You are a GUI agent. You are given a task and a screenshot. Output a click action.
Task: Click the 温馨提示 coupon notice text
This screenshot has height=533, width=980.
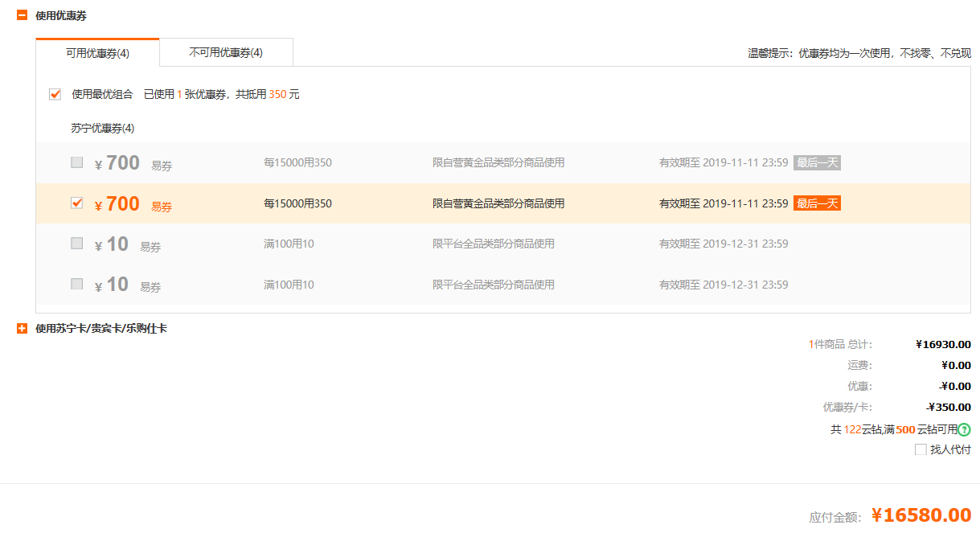859,53
